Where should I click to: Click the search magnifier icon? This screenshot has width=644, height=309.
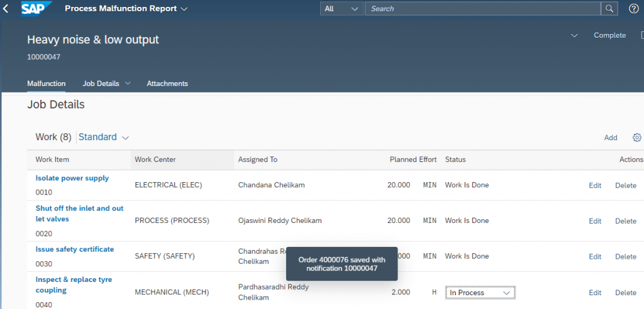point(609,9)
